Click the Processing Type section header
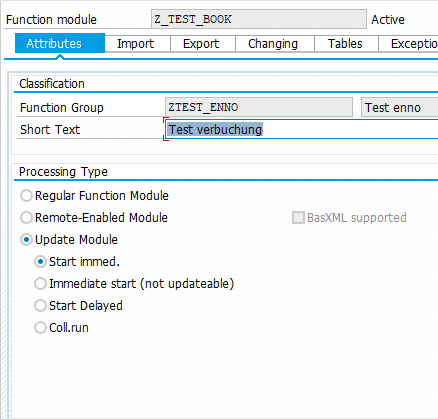438x419 pixels. coord(63,172)
